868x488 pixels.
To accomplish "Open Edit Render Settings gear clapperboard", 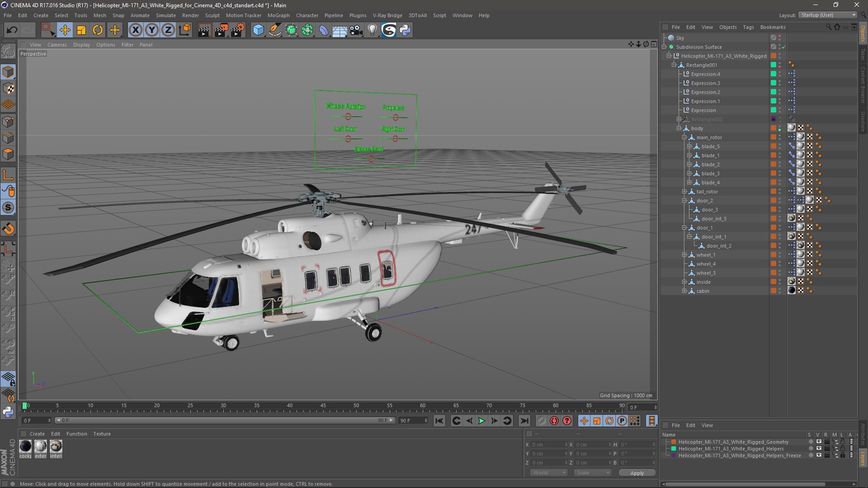I will [x=238, y=30].
